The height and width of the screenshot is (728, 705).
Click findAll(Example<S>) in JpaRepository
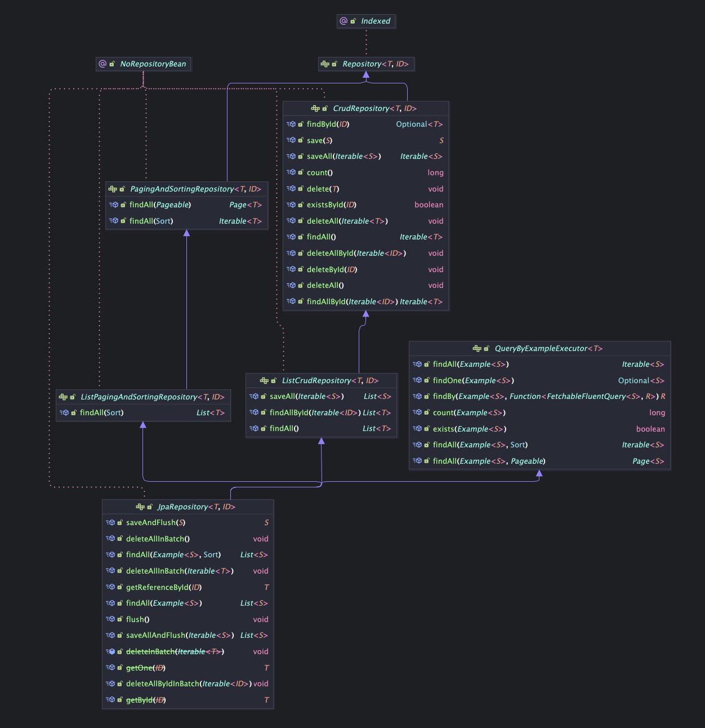point(188,603)
